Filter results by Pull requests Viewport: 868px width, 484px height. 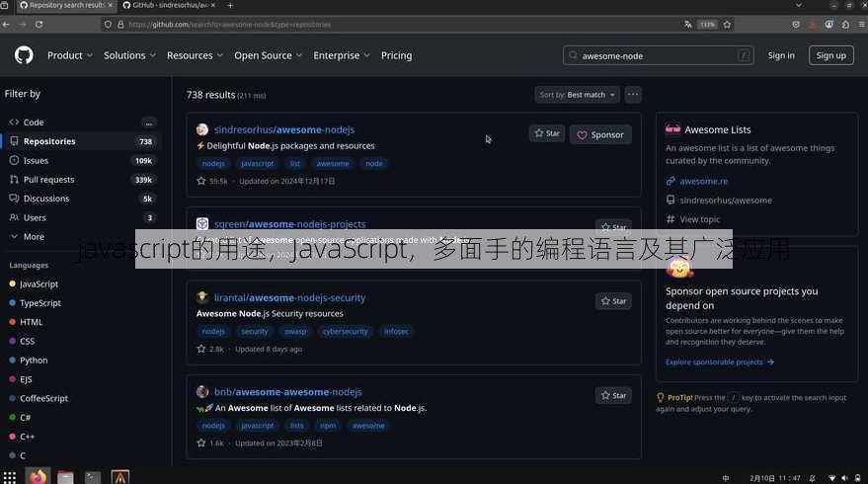pos(82,180)
